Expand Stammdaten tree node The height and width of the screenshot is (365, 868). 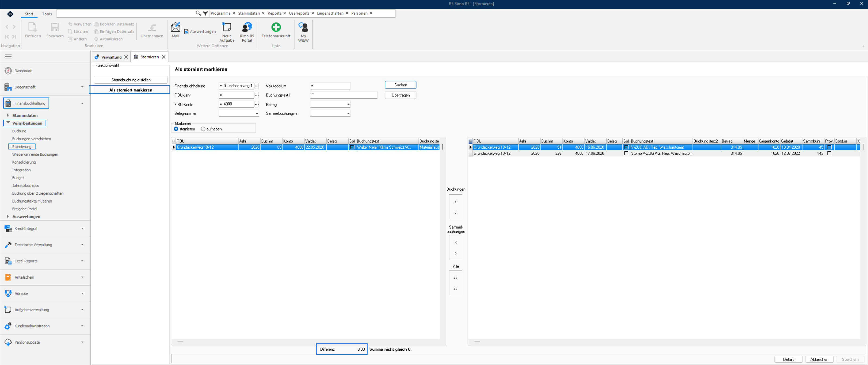(8, 115)
